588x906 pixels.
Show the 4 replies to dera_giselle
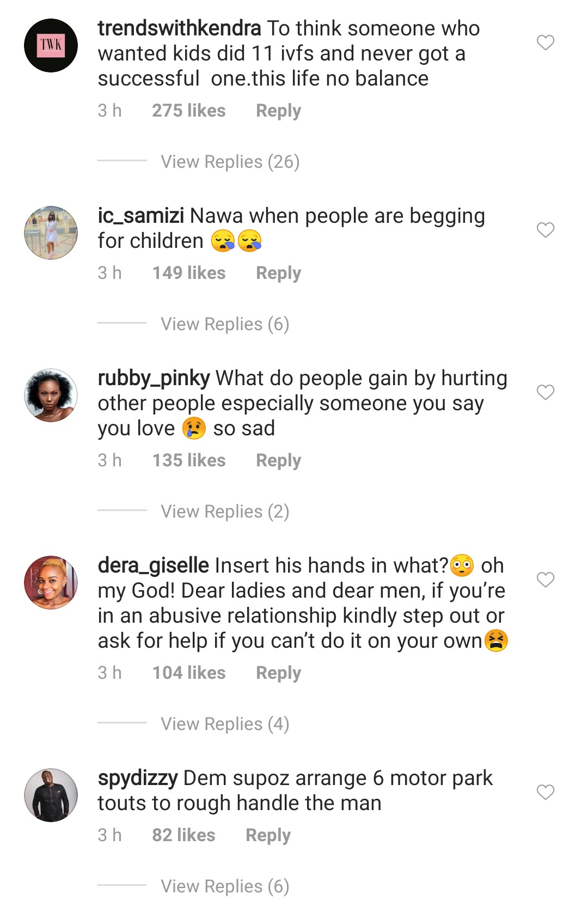coord(224,724)
